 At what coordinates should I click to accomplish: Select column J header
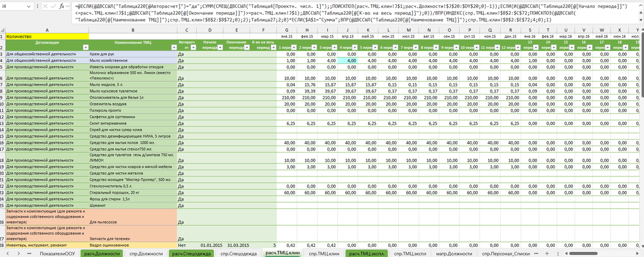point(348,30)
